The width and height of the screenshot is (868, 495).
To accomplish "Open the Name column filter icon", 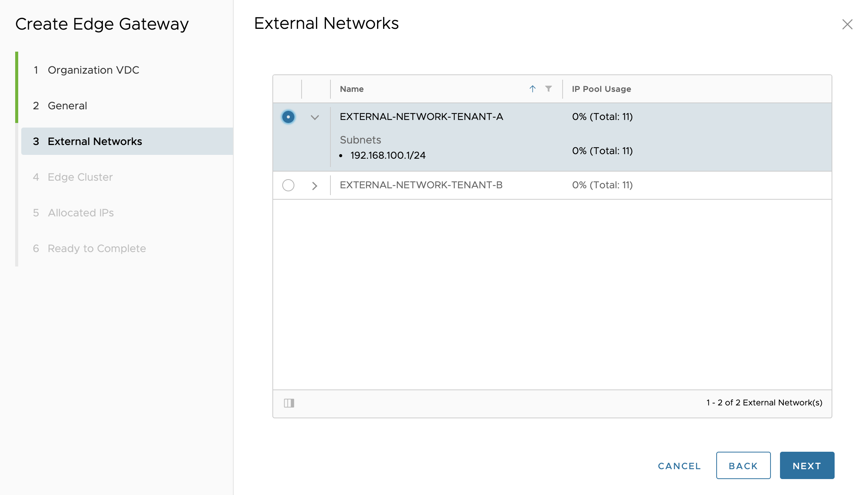I will click(x=548, y=89).
